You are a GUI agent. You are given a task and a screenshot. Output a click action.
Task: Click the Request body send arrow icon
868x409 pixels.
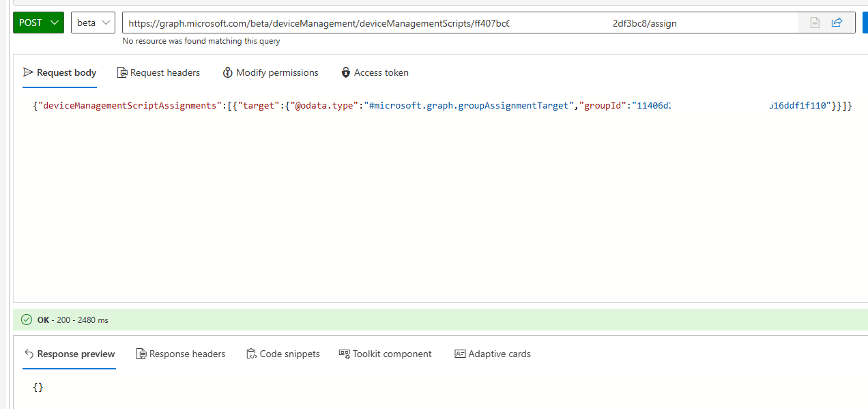tap(27, 72)
